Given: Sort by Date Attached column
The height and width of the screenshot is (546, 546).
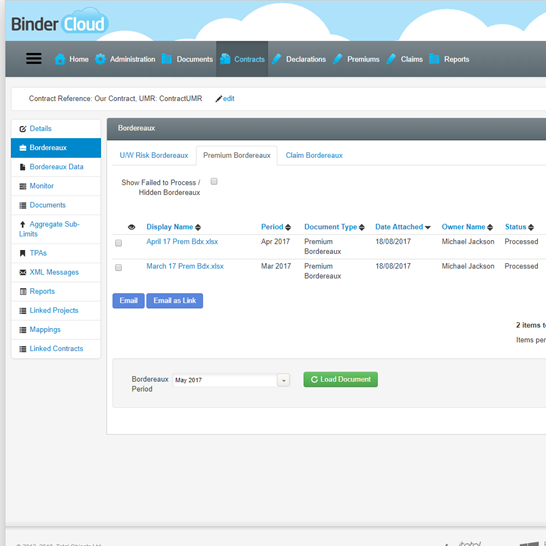Looking at the screenshot, I should click(x=403, y=227).
